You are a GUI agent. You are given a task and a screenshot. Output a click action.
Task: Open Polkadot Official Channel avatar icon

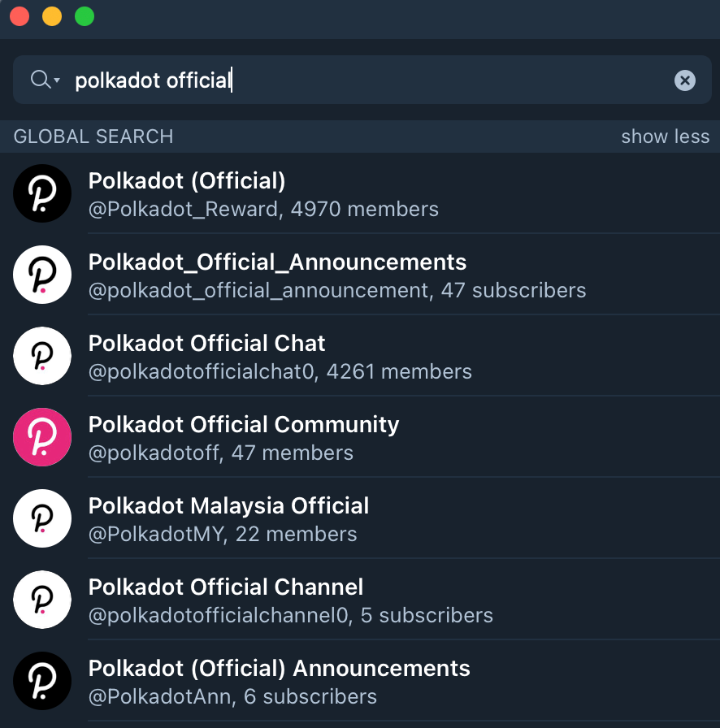pos(42,600)
